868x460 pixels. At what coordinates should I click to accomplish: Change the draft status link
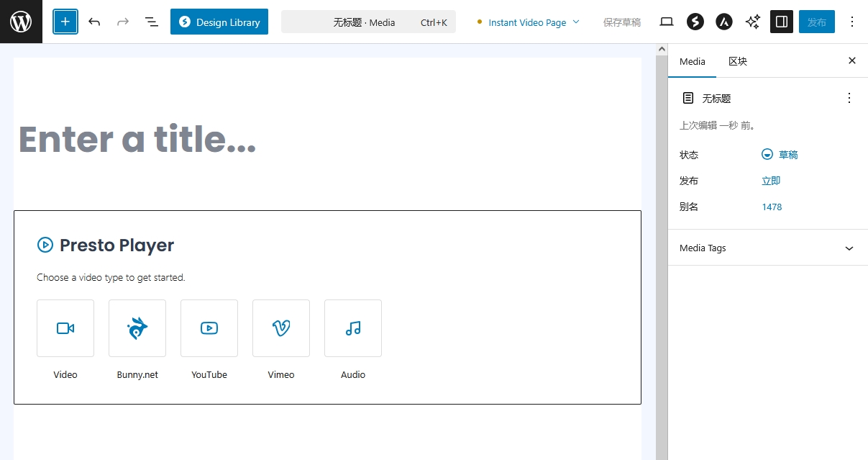coord(780,155)
